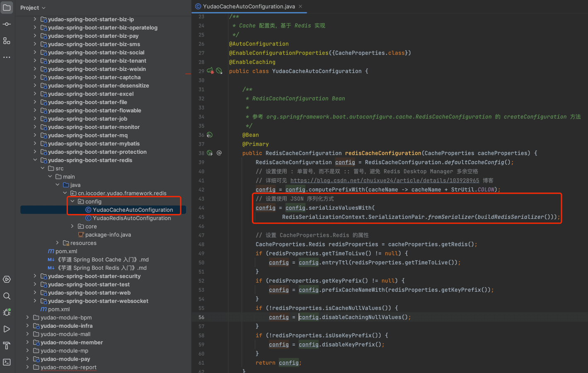Open the Commit tool window

(7, 24)
